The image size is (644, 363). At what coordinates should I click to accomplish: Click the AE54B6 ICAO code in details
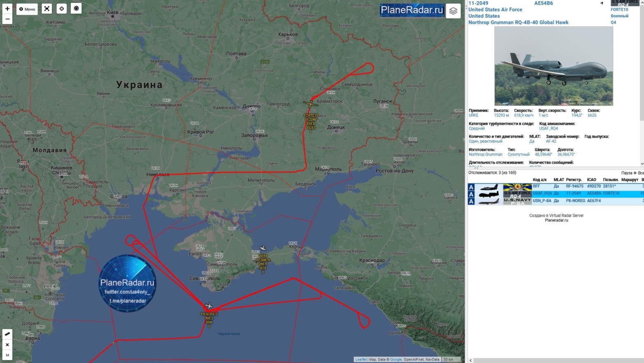[543, 3]
